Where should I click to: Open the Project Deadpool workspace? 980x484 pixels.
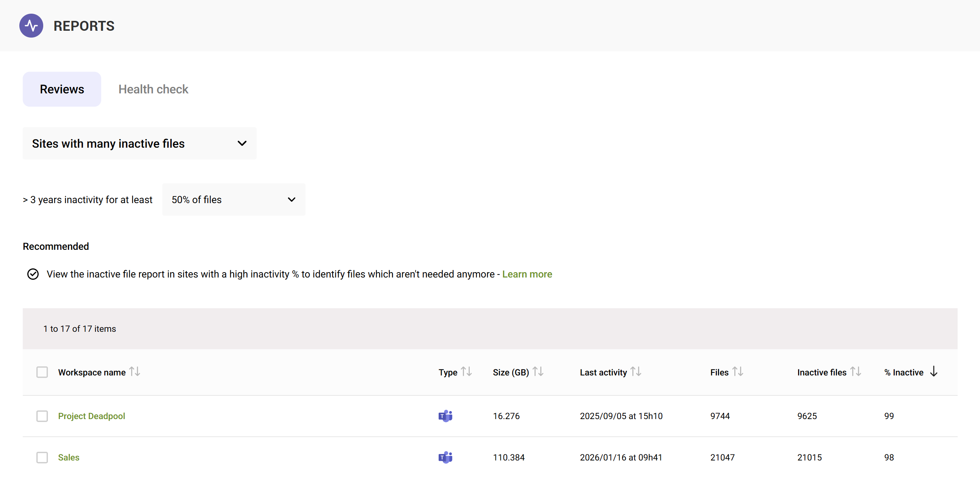(91, 416)
